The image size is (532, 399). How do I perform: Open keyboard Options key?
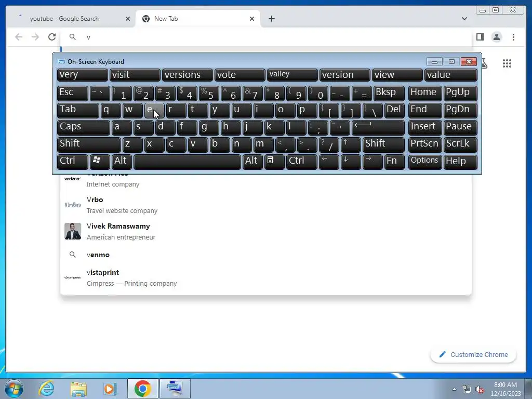(425, 162)
